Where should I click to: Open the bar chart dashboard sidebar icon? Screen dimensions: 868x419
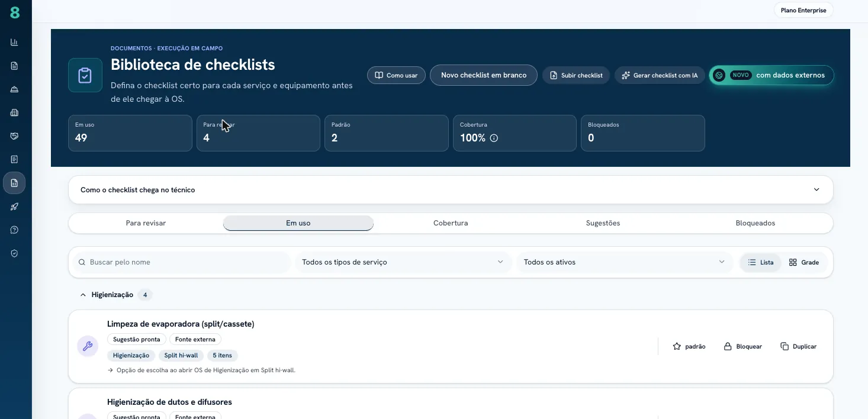click(x=14, y=43)
